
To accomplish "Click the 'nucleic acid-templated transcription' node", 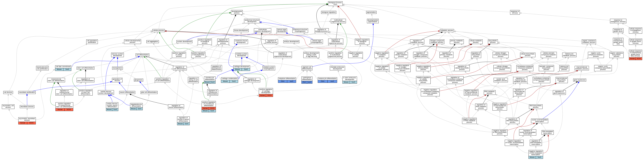I will point(539,121).
